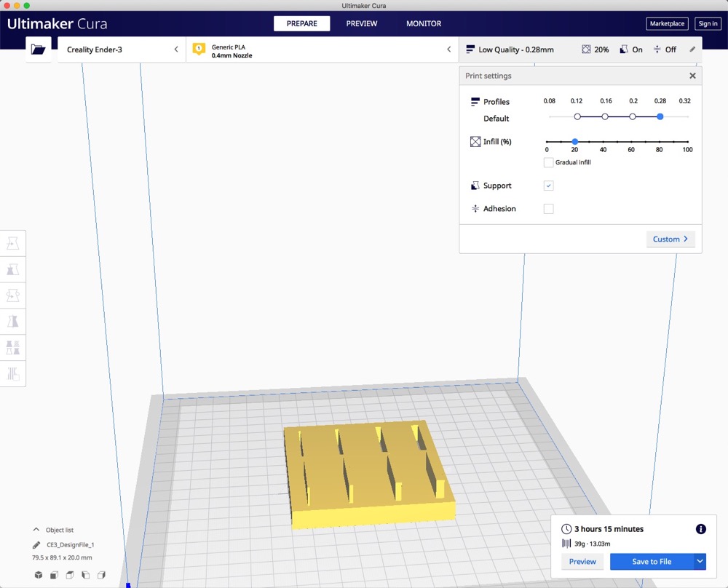The image size is (728, 588).
Task: Click the Infill percentage slider handle
Action: [575, 141]
